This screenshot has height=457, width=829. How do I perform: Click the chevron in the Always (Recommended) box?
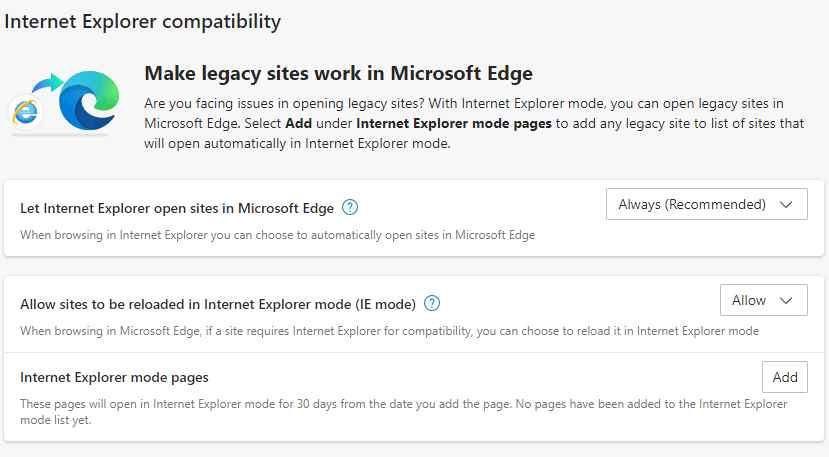click(787, 205)
